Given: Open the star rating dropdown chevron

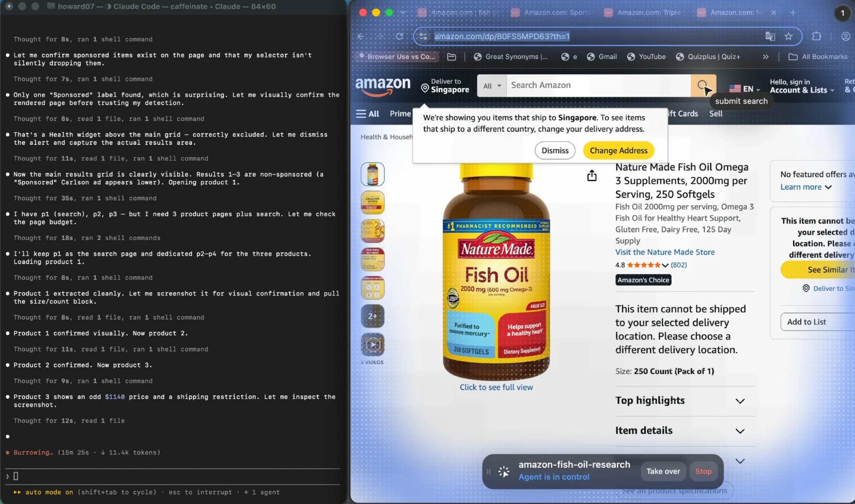Looking at the screenshot, I should click(665, 265).
